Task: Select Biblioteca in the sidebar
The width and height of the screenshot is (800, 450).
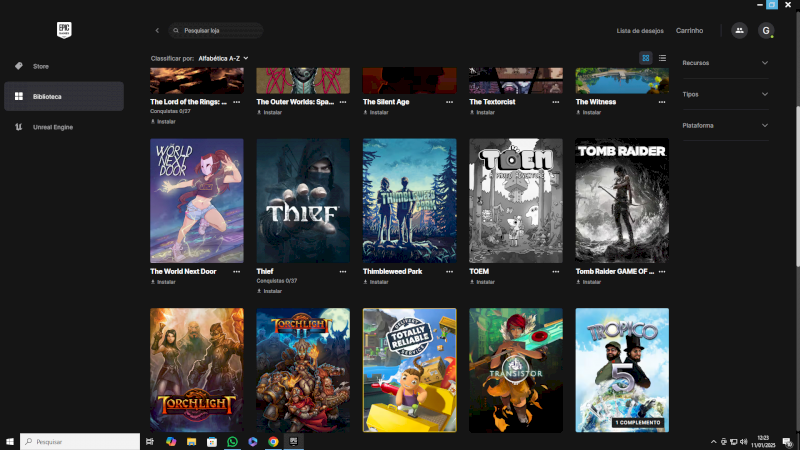Action: [x=64, y=96]
